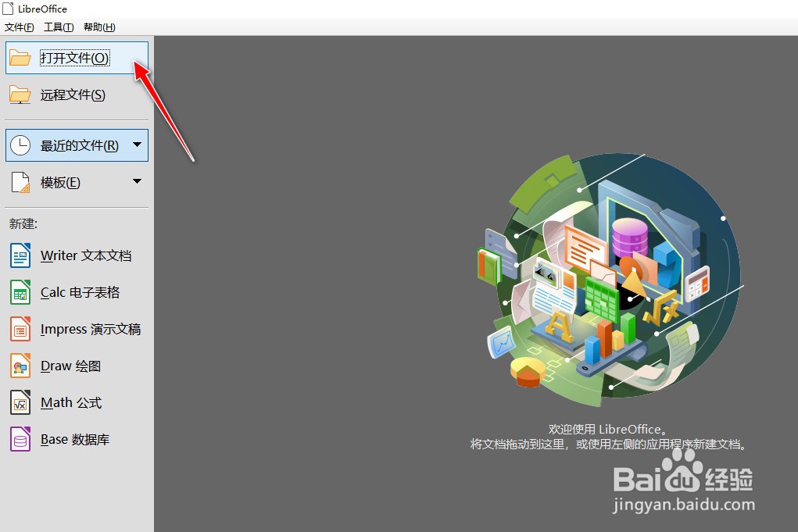Viewport: 798px width, 532px height.
Task: Show the 模板(E) list
Action: pos(77,183)
